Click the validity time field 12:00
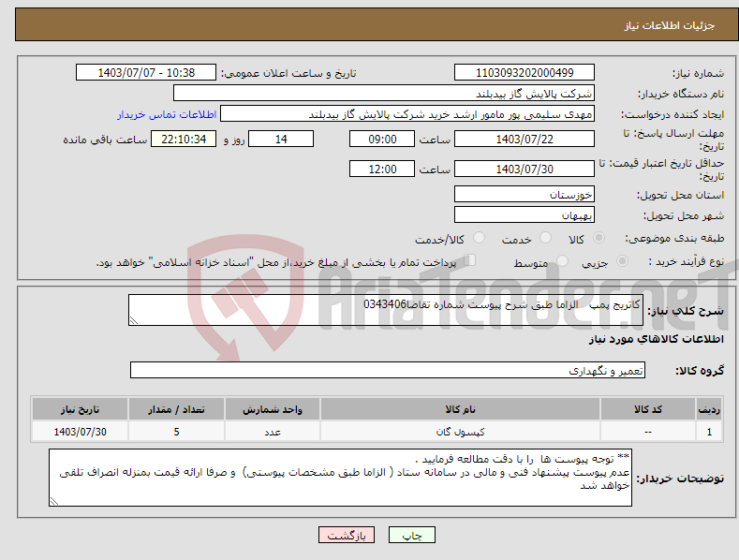The width and height of the screenshot is (739, 560). pyautogui.click(x=382, y=169)
